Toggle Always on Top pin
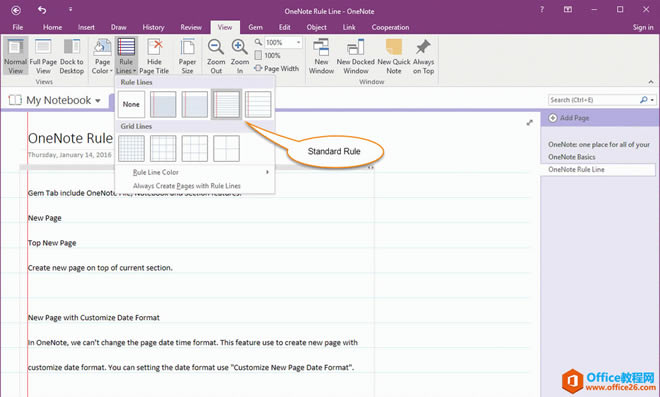The height and width of the screenshot is (397, 660). (423, 56)
